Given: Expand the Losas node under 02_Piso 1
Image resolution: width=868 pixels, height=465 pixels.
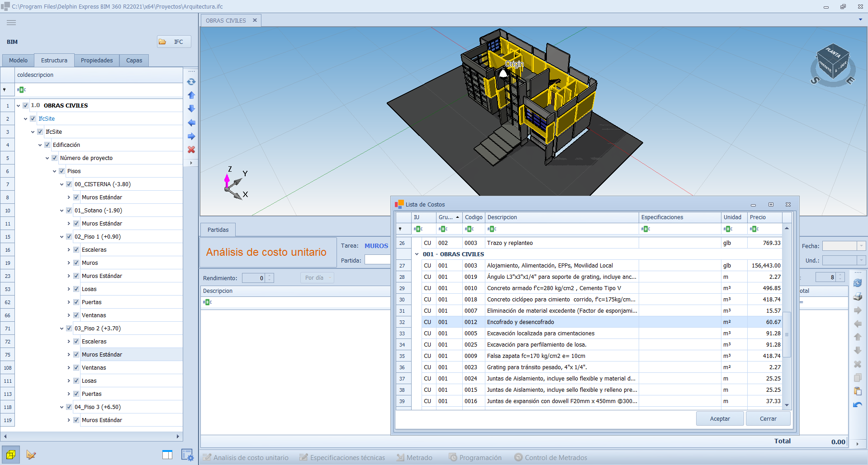Looking at the screenshot, I should click(69, 289).
